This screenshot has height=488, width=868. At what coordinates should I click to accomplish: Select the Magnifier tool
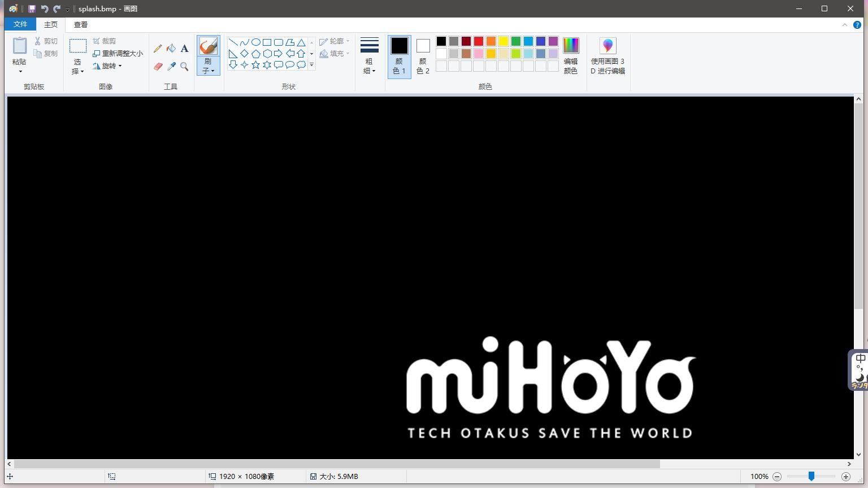click(184, 66)
